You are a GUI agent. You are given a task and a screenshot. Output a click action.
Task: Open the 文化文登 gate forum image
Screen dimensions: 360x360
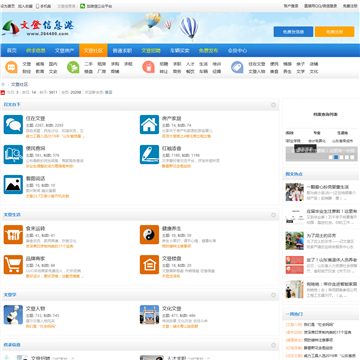pos(149,315)
